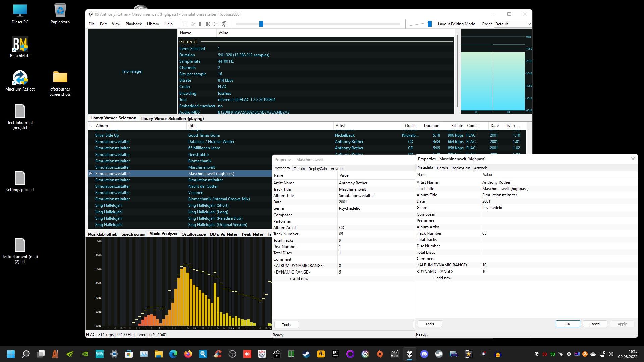Close the Maschinenwelt (highpass) properties dialog
The image size is (644, 362).
pos(633,159)
